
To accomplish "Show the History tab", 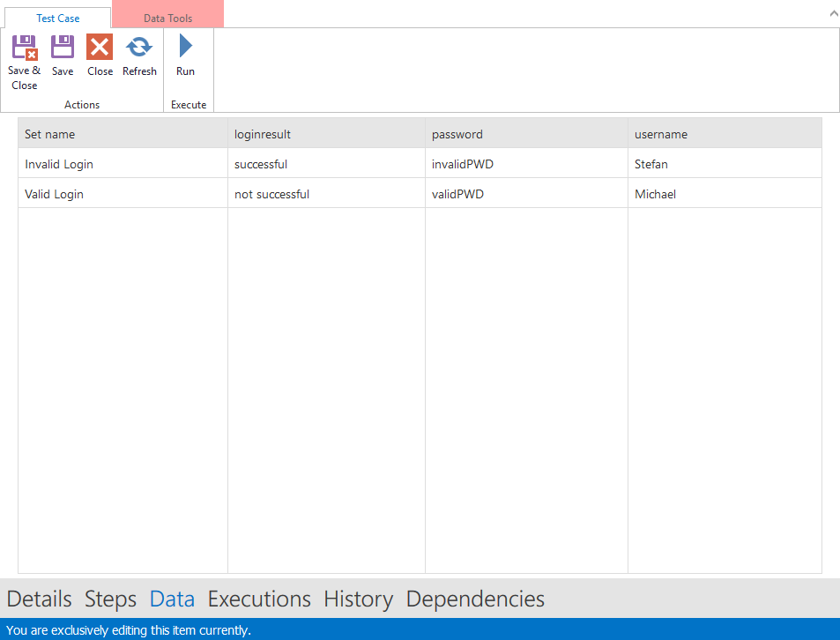I will [358, 599].
